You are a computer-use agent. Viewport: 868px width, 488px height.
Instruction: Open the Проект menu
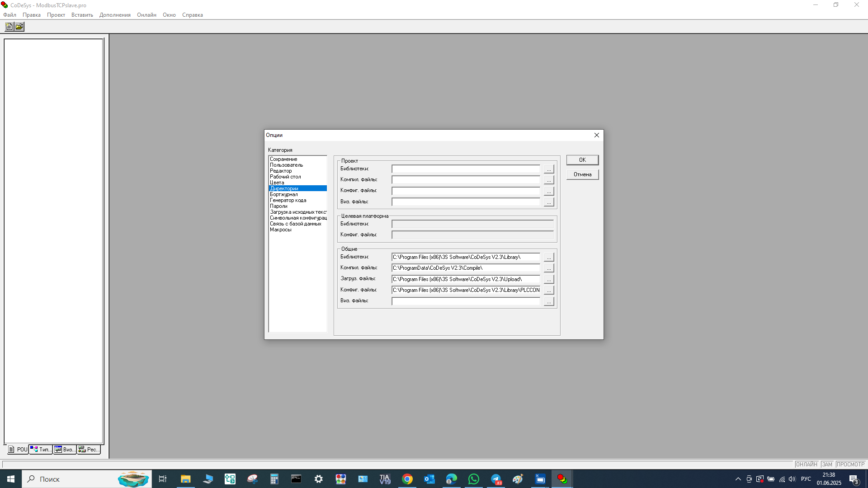point(56,15)
